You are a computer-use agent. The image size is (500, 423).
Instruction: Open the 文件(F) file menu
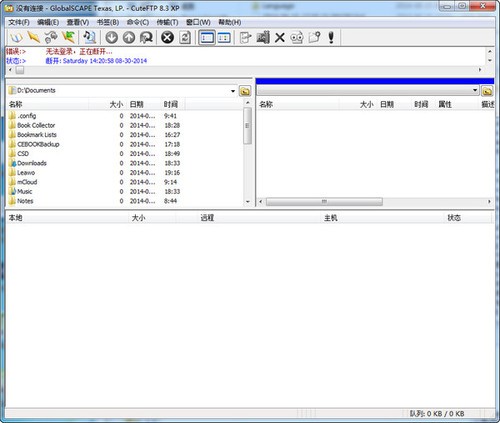[x=19, y=22]
